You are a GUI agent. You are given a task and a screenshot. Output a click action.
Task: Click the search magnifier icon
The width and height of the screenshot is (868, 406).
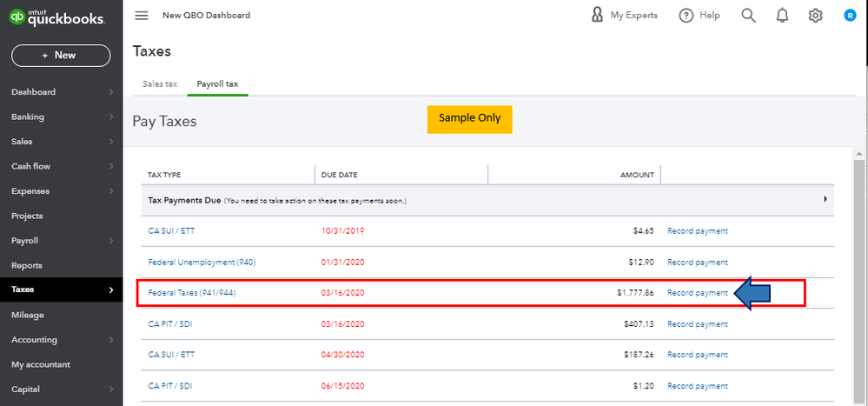coord(748,16)
